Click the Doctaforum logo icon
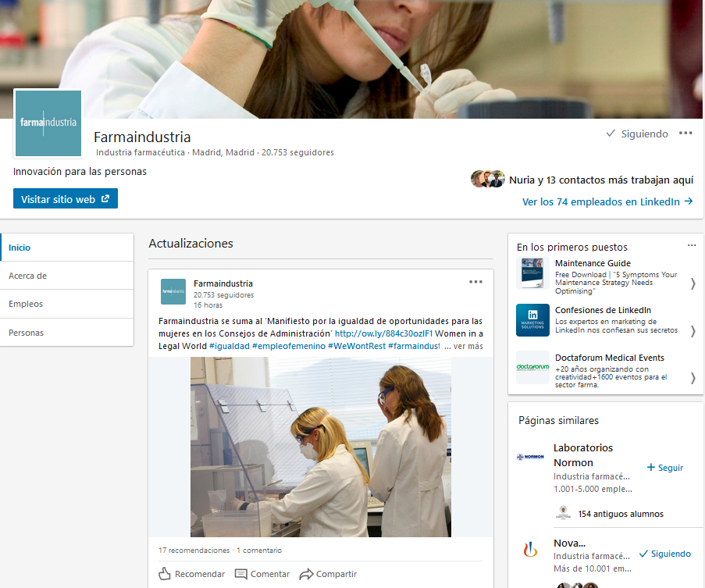Image resolution: width=705 pixels, height=588 pixels. (x=532, y=367)
